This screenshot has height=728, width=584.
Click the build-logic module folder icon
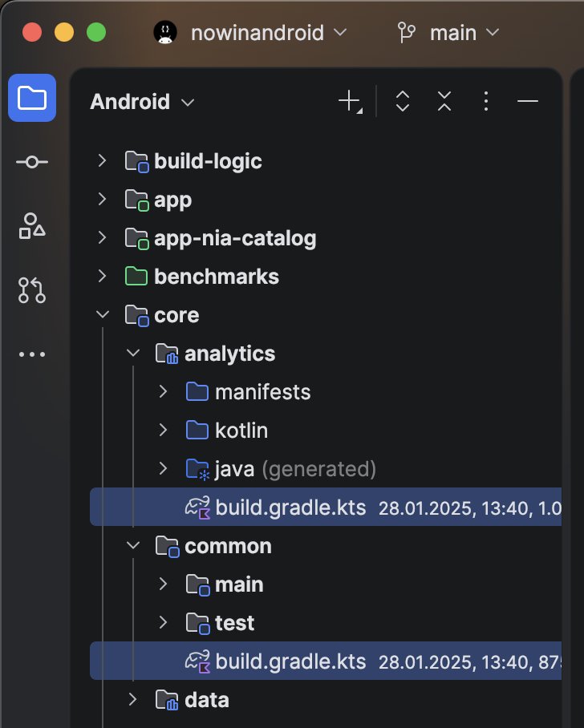click(x=136, y=162)
